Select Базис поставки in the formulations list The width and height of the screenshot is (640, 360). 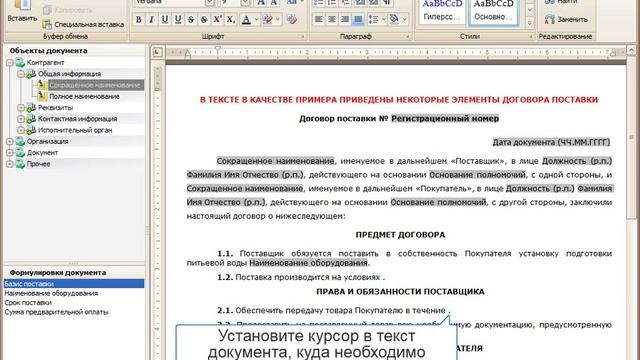tap(74, 284)
